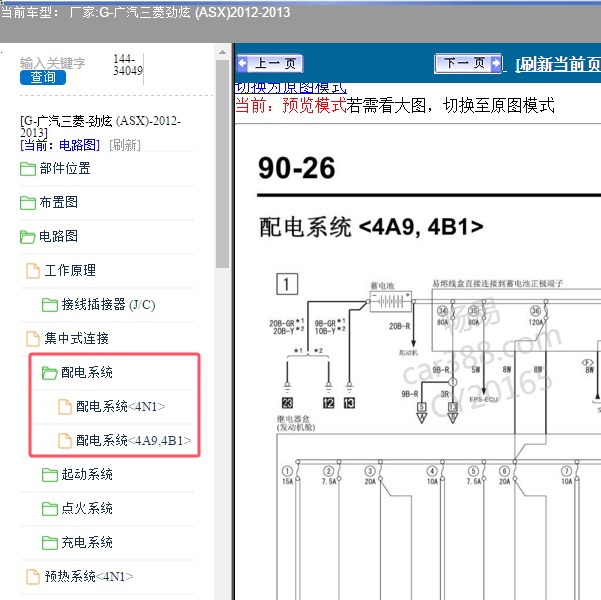This screenshot has width=601, height=600.
Task: Expand the 充电系统 folder
Action: coord(87,542)
